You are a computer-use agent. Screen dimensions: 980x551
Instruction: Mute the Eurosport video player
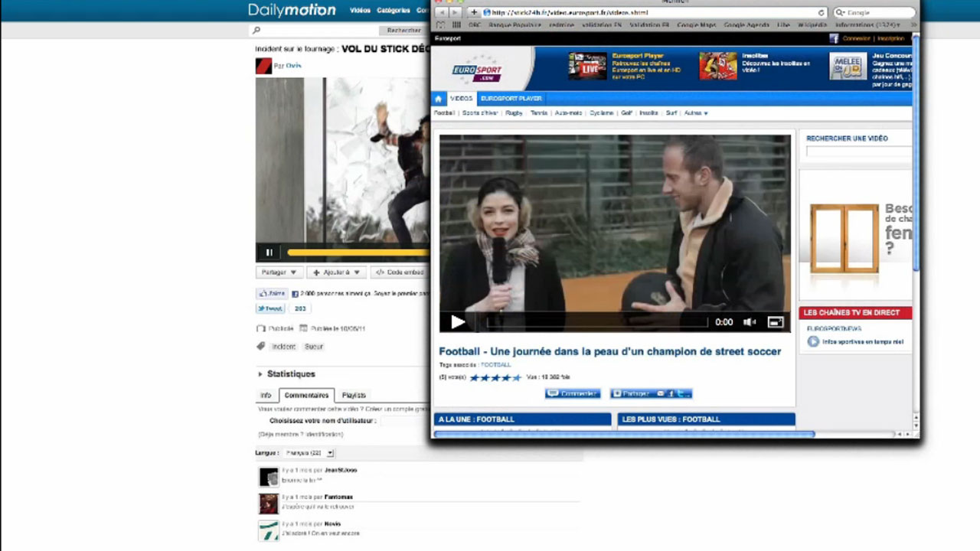[x=750, y=322]
